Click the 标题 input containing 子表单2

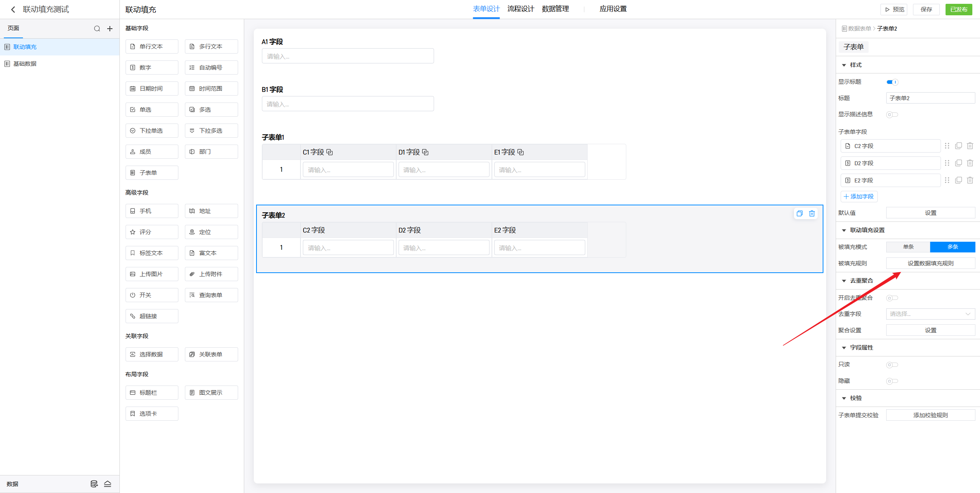(930, 98)
